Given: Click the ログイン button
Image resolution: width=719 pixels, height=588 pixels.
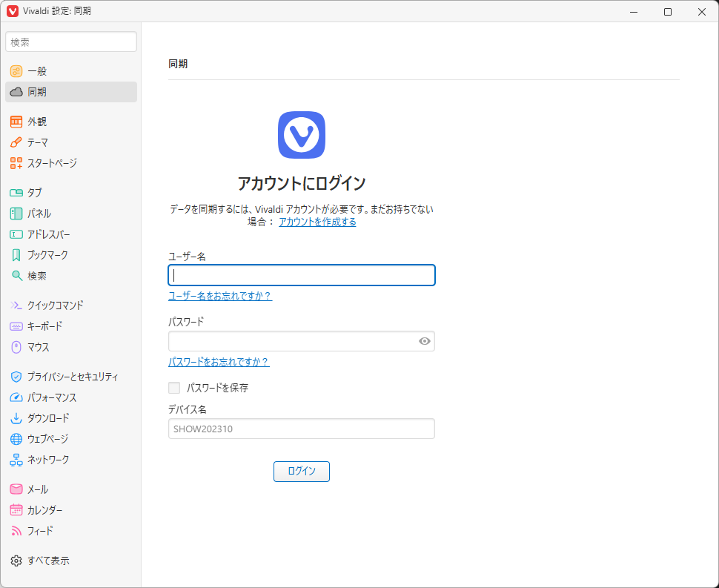Looking at the screenshot, I should [302, 471].
